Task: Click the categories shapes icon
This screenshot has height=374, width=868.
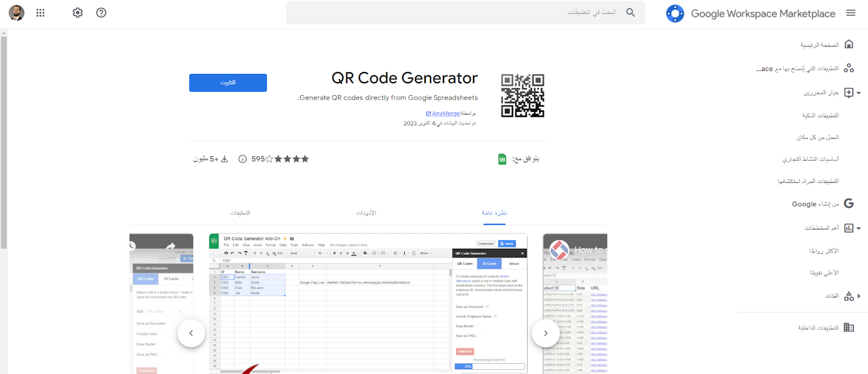Action: point(849,296)
